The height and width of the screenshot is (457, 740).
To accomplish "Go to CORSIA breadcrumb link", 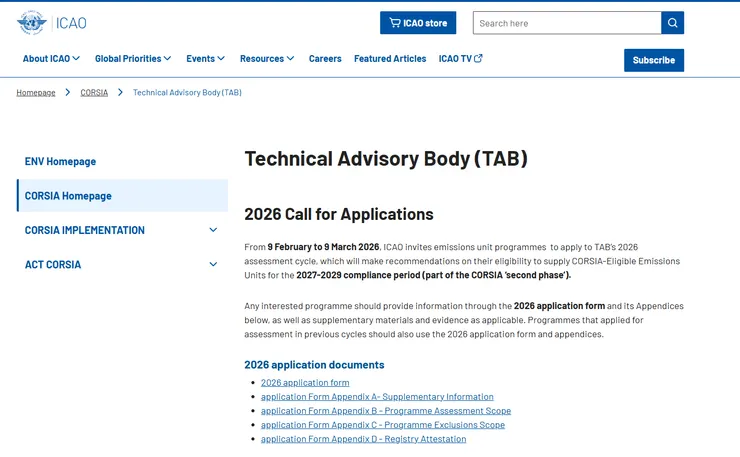I will pos(94,93).
